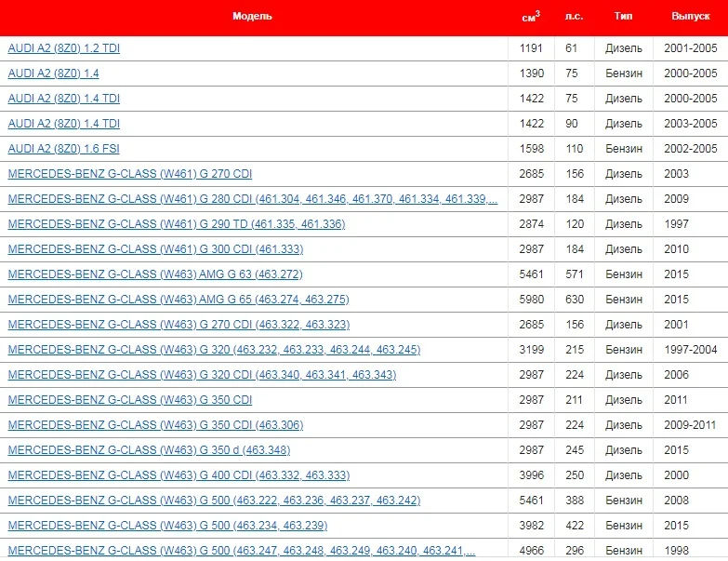
Task: Open the G-CLASS (W461) G 280 CDI link
Action: pyautogui.click(x=253, y=199)
